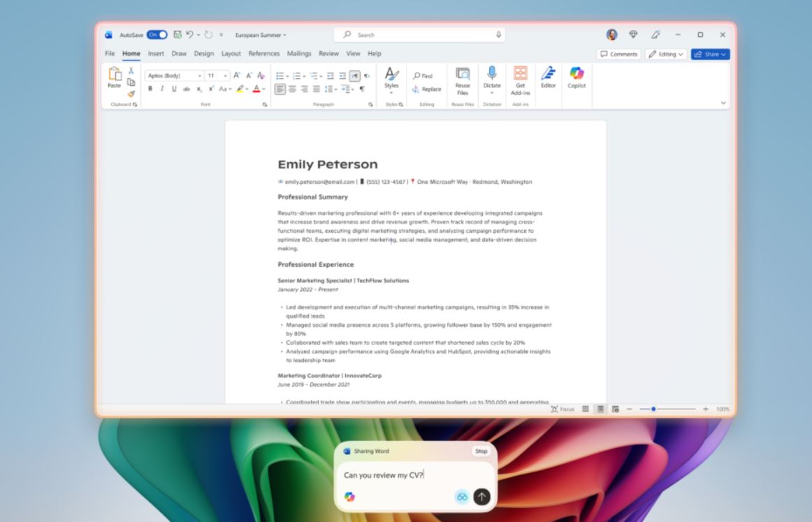Click the Save icon next to AutoSave
Viewport: 812px width, 522px height.
177,35
